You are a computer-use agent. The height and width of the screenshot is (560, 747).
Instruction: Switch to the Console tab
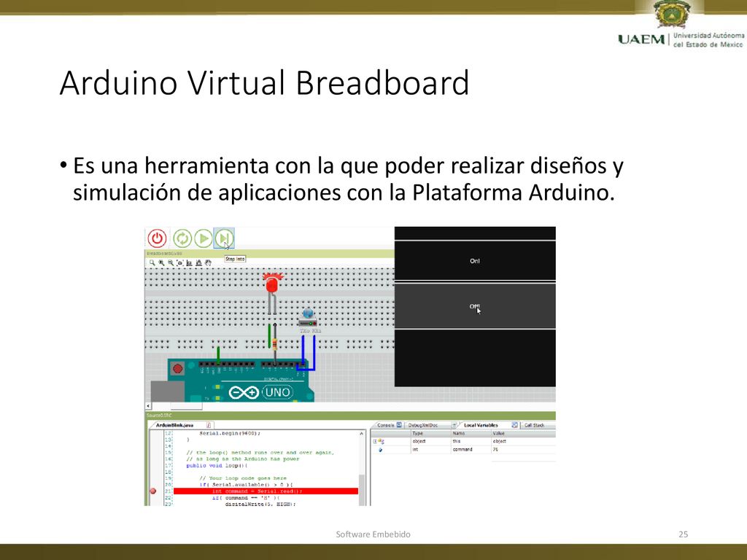click(389, 425)
